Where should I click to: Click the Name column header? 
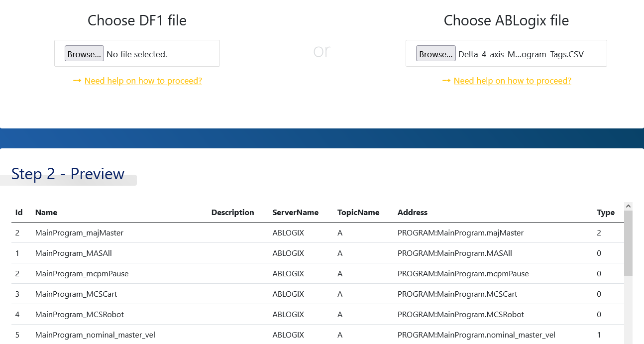point(46,212)
